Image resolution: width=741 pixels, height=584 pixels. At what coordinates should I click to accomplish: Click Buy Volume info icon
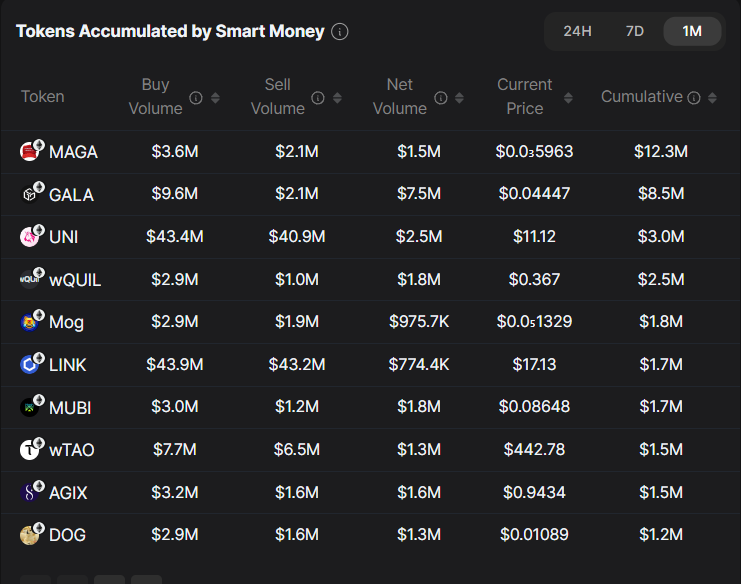point(196,98)
